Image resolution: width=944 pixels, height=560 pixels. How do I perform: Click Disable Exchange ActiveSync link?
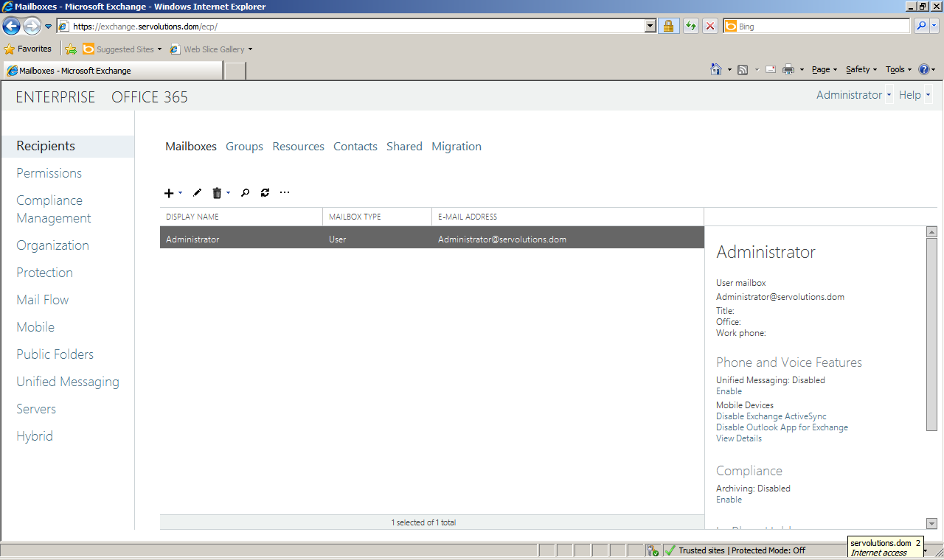771,416
